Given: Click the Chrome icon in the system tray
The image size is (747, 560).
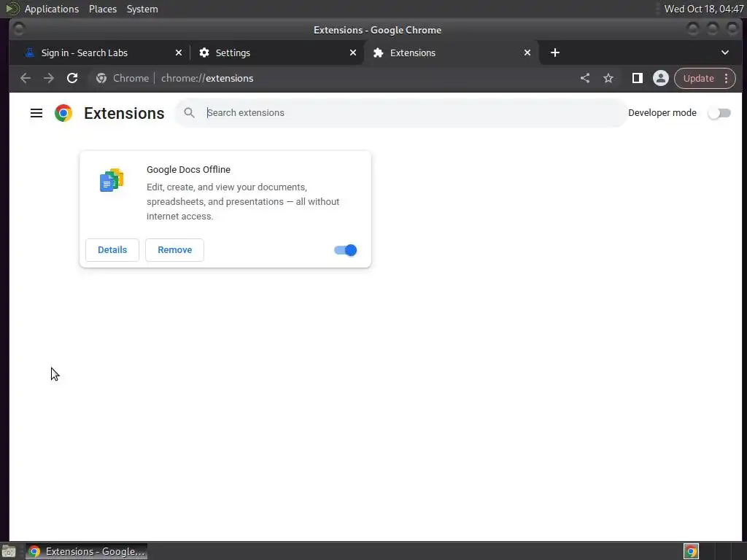Looking at the screenshot, I should click(691, 551).
